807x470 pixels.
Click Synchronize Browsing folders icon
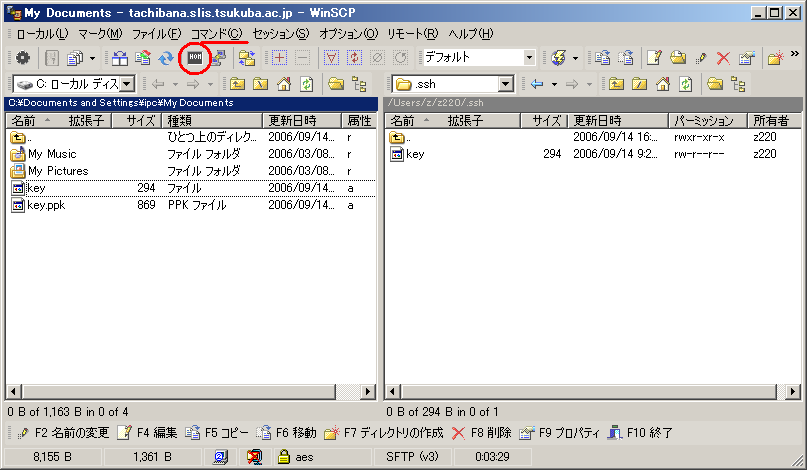247,58
